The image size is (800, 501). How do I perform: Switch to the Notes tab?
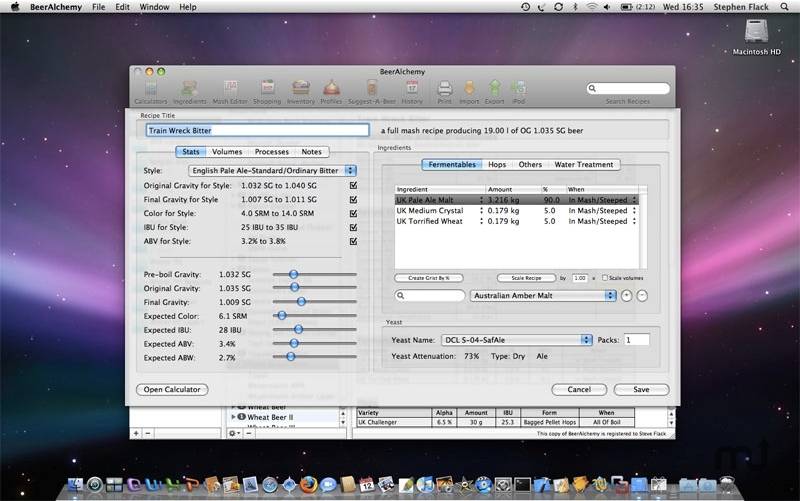coord(311,152)
